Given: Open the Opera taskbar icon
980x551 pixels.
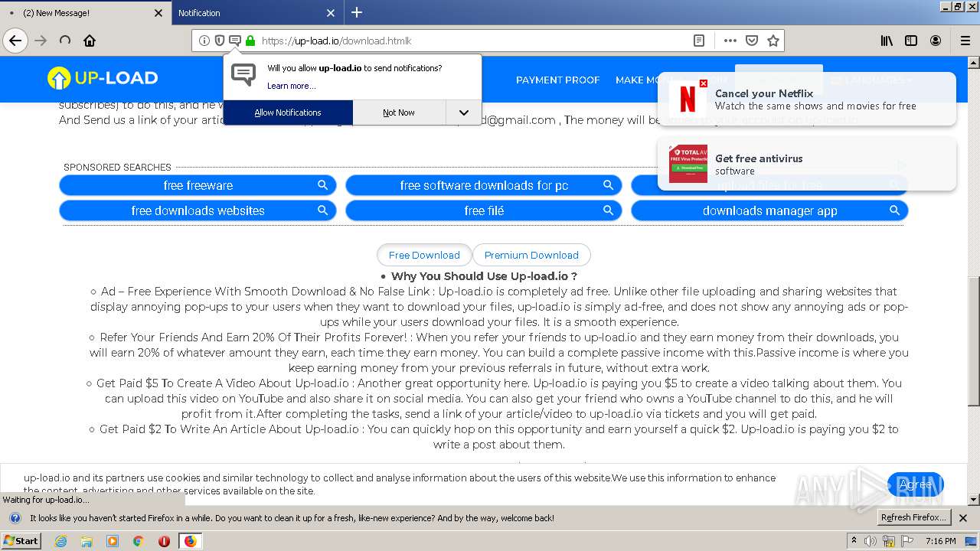Looking at the screenshot, I should [164, 541].
